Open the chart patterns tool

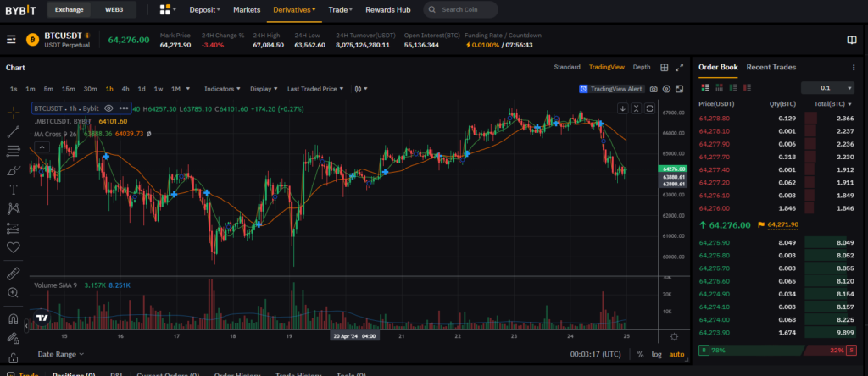pos(14,208)
